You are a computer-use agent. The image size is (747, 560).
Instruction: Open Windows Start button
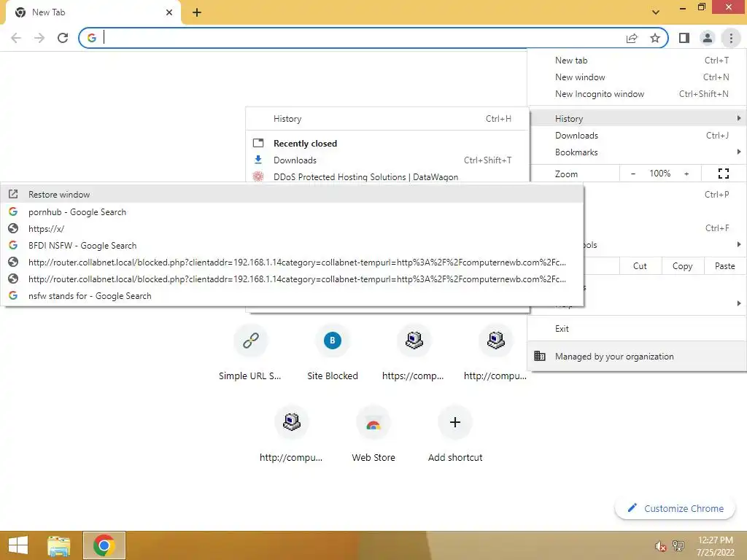pyautogui.click(x=18, y=545)
